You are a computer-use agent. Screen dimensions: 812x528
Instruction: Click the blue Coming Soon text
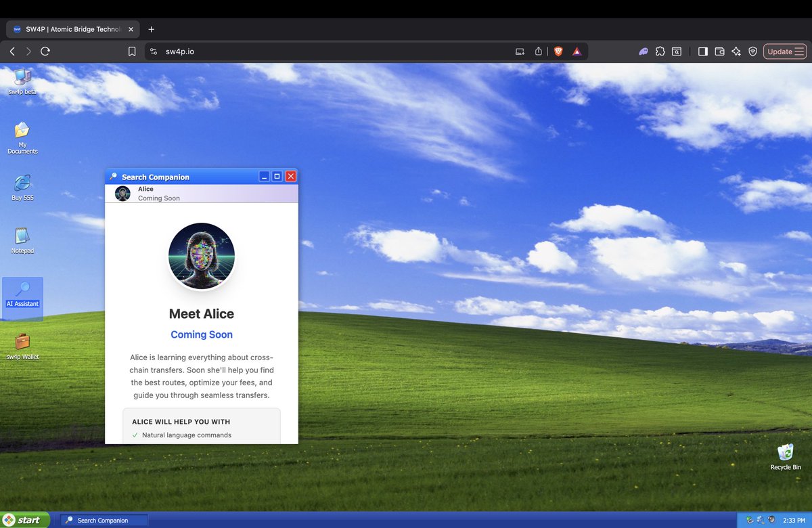(x=202, y=334)
